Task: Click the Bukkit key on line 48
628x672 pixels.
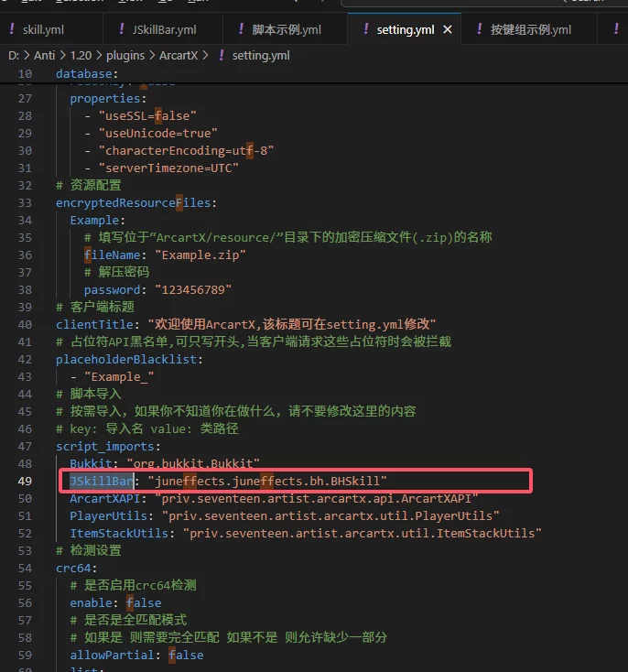Action: coord(91,463)
